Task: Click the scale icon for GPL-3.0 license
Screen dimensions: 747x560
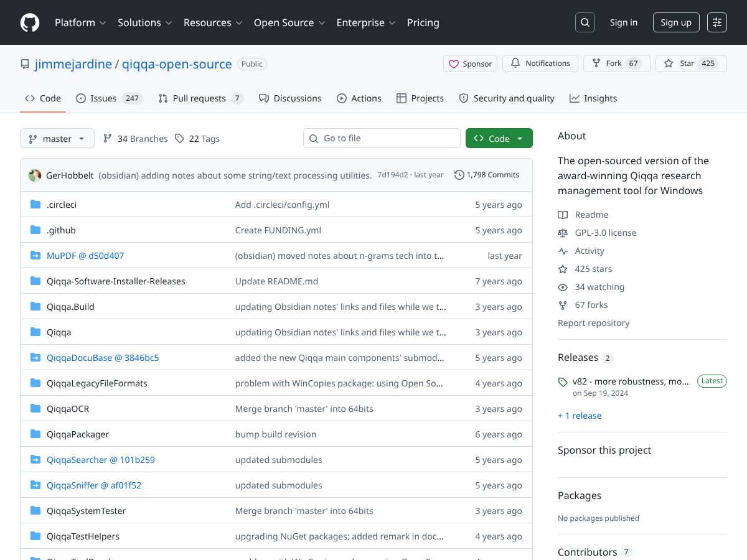Action: coord(563,233)
